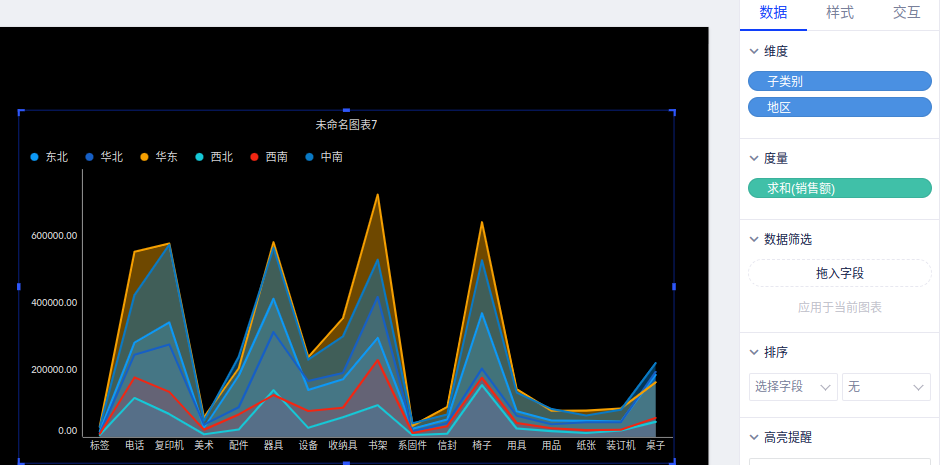Click the 中南 legend dot icon
Viewport: 940px width, 465px height.
pos(310,157)
